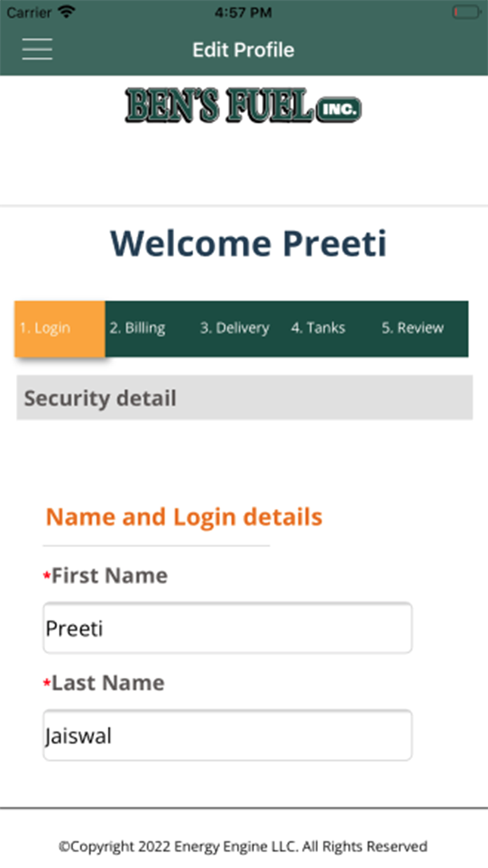This screenshot has height=868, width=488.
Task: Select the 1. Login step tab
Action: pyautogui.click(x=60, y=328)
